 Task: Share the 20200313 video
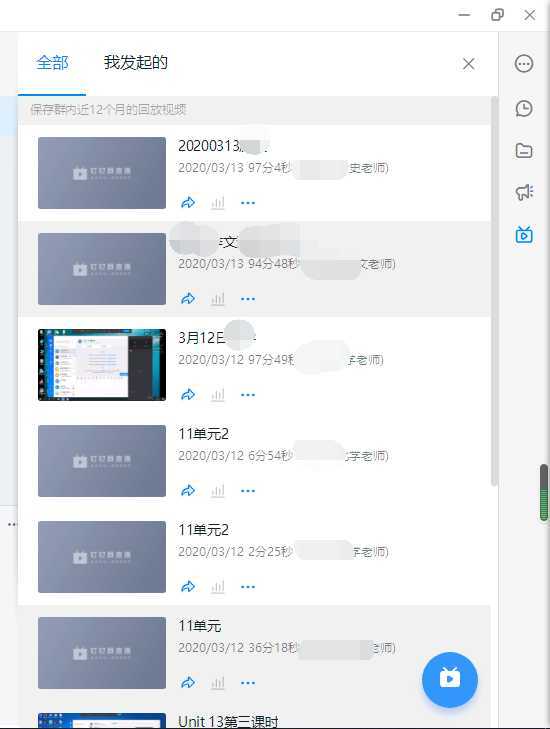pyautogui.click(x=188, y=203)
